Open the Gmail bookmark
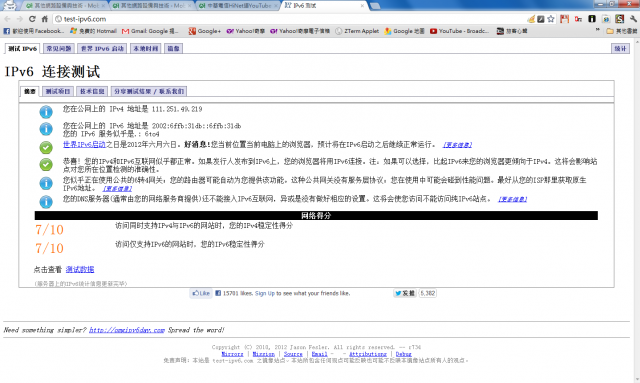The width and height of the screenshot is (640, 383). tap(151, 31)
